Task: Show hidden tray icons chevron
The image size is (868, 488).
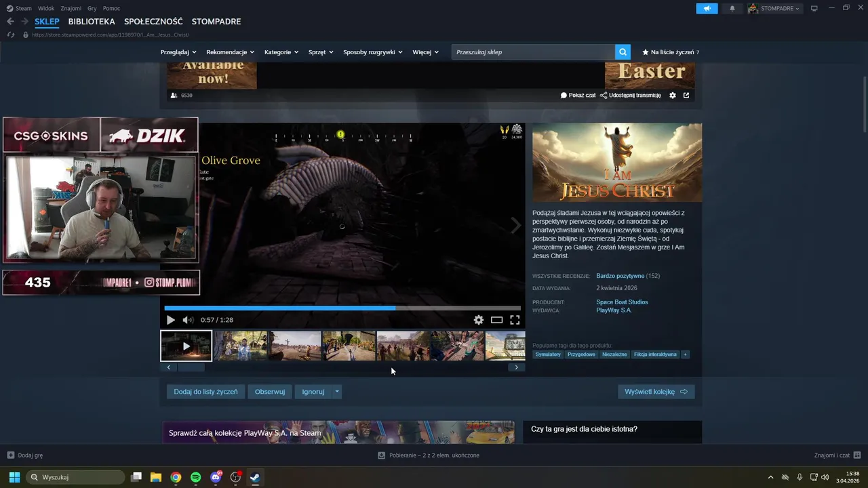Action: pyautogui.click(x=770, y=477)
